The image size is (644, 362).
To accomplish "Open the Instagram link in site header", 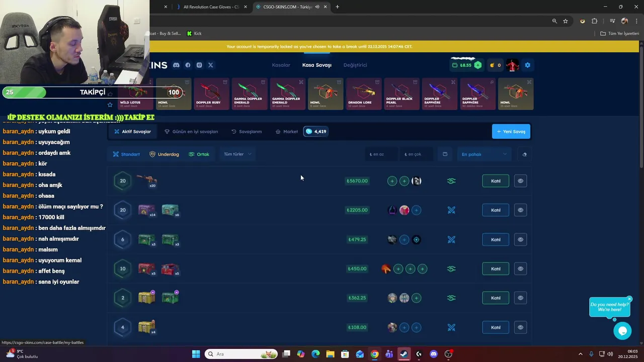I will click(199, 65).
